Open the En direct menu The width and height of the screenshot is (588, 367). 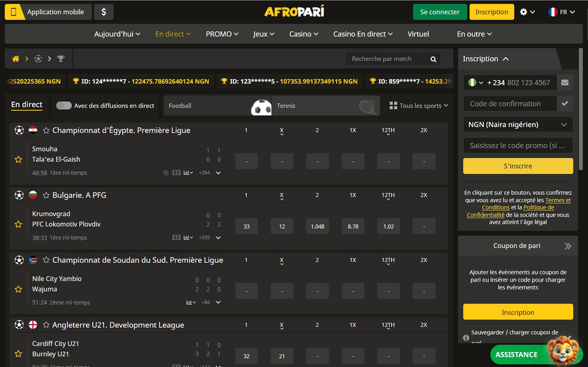[173, 34]
